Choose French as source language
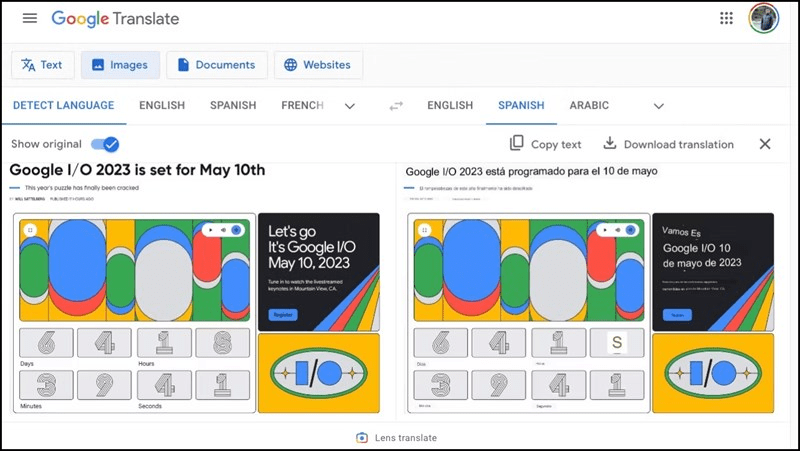This screenshot has height=451, width=800. 302,106
